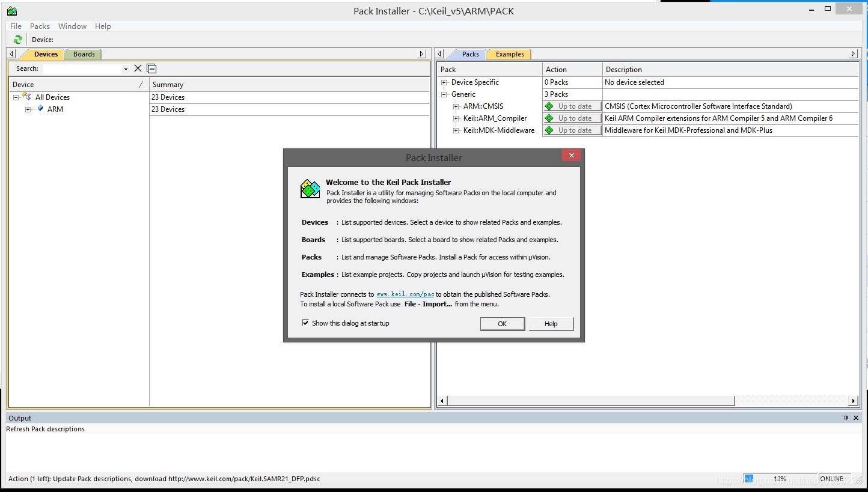Expand the Keil::MDK-Middleware pack node
This screenshot has width=868, height=492.
tap(456, 130)
